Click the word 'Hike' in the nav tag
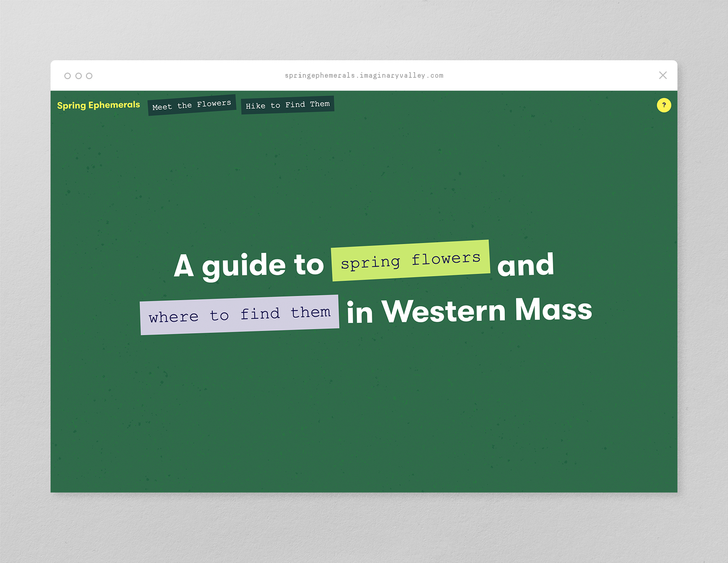This screenshot has height=563, width=728. [x=256, y=106]
